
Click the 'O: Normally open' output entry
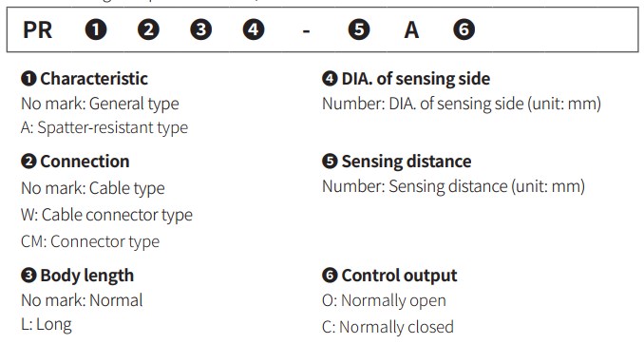384,301
